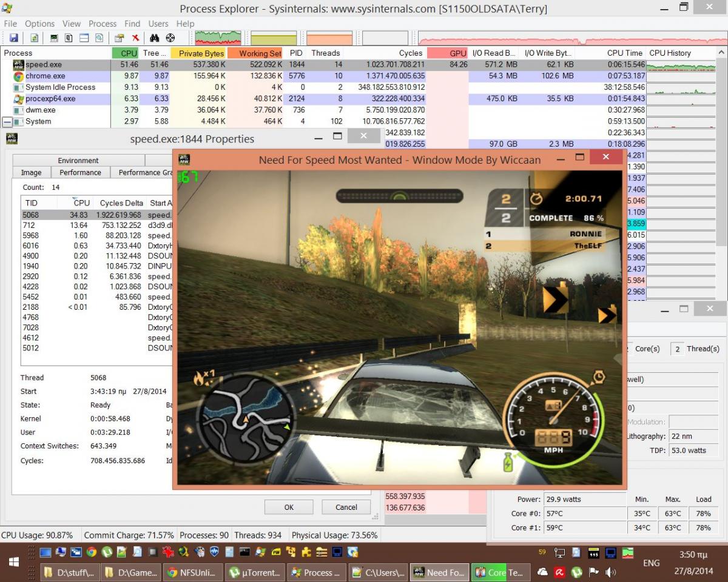This screenshot has height=582, width=728.
Task: Click the crosshair Find Window's Process icon
Action: coord(170,38)
